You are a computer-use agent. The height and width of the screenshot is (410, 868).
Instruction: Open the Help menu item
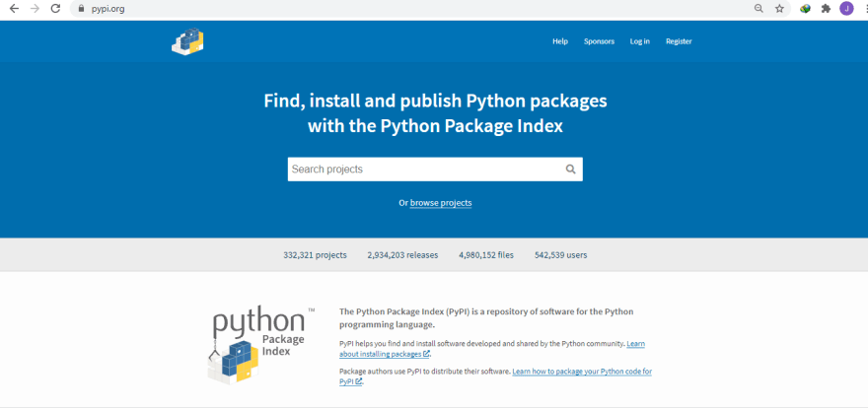[x=560, y=41]
